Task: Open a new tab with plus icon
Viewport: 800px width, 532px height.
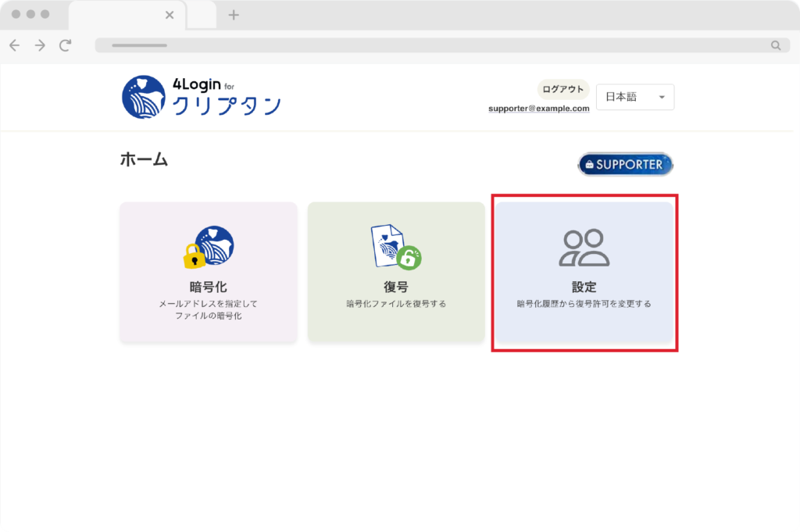Action: pyautogui.click(x=233, y=15)
